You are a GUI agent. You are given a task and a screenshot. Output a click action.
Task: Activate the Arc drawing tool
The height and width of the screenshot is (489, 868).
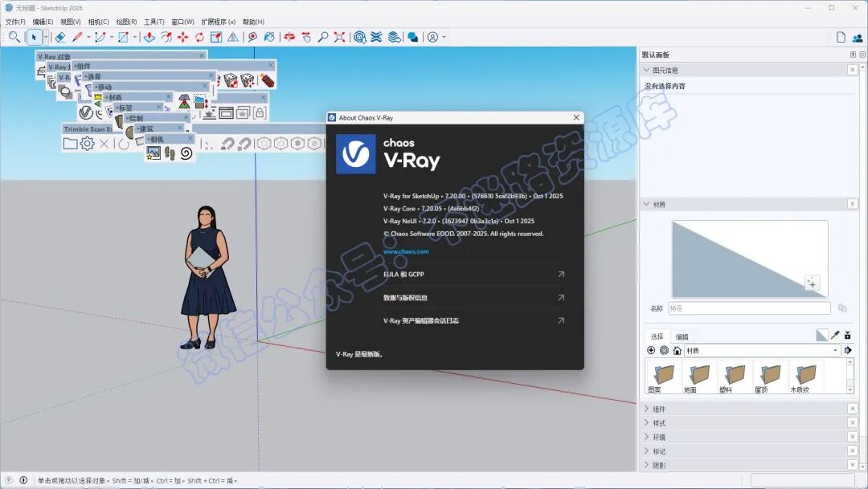coord(100,37)
